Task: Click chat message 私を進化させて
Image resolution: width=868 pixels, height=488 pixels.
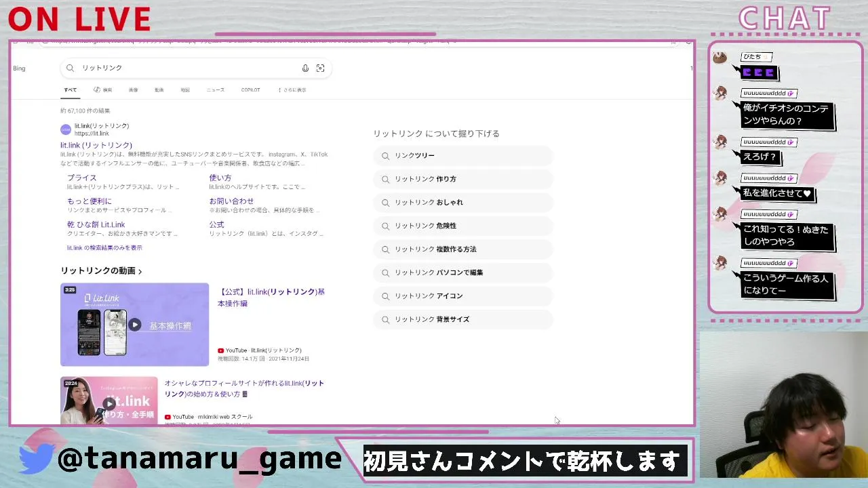Action: (x=777, y=193)
